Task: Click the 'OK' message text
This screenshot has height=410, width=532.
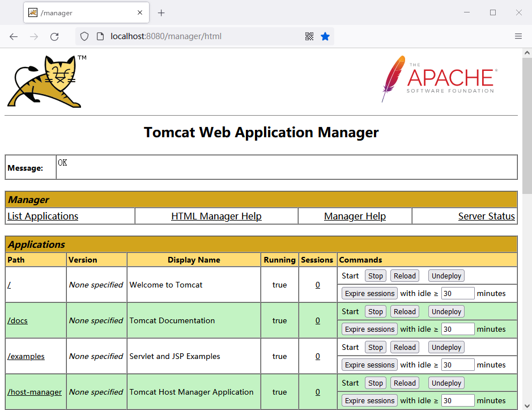Action: click(62, 163)
